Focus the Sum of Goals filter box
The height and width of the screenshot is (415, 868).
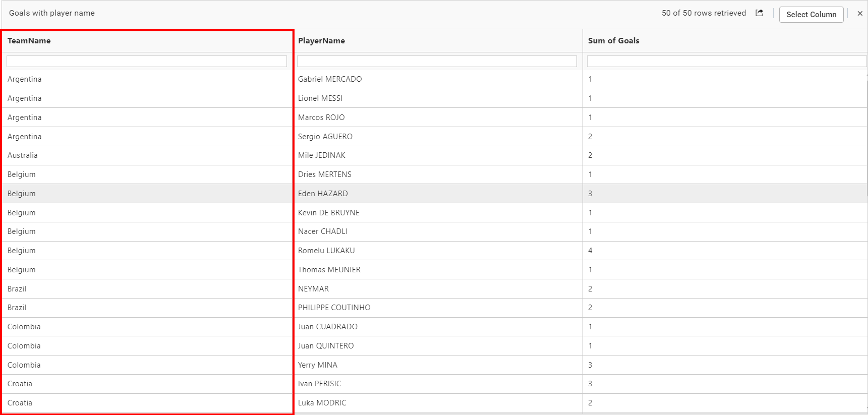[x=726, y=61]
